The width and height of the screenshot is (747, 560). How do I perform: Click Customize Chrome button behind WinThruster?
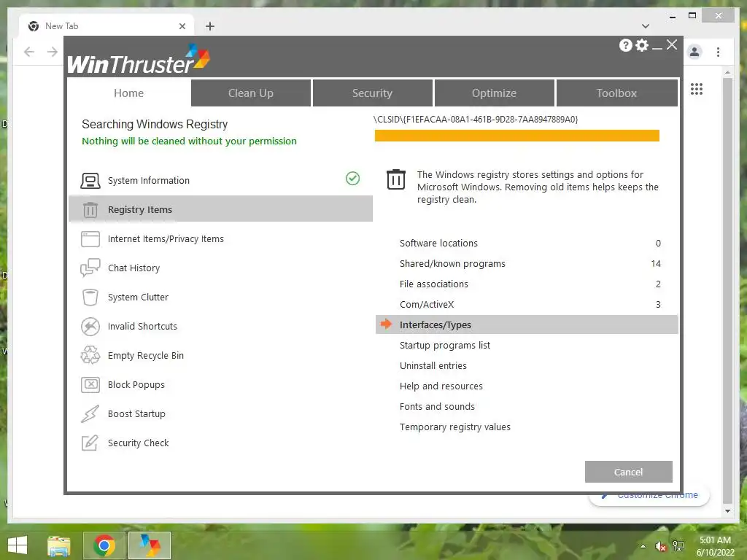point(649,496)
